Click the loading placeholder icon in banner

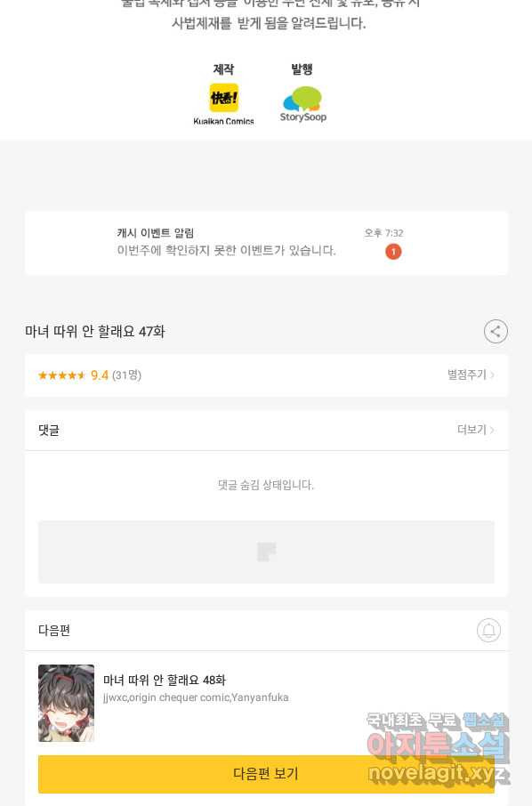pos(266,552)
